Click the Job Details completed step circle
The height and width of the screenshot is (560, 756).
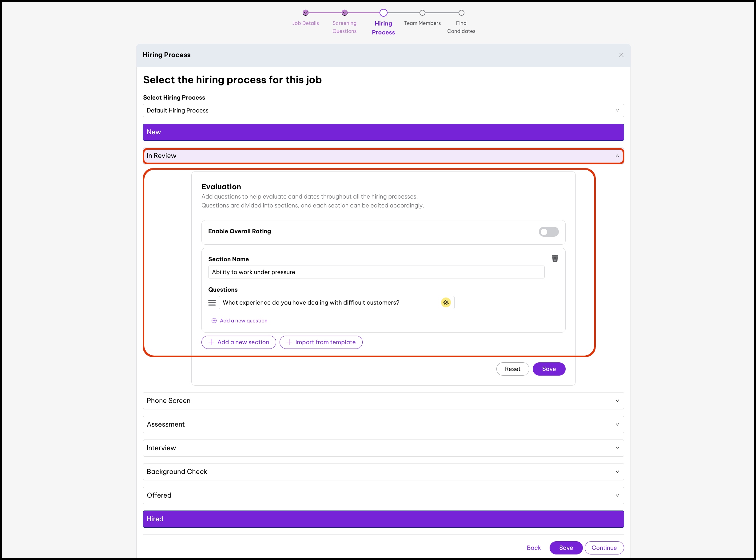pos(305,13)
